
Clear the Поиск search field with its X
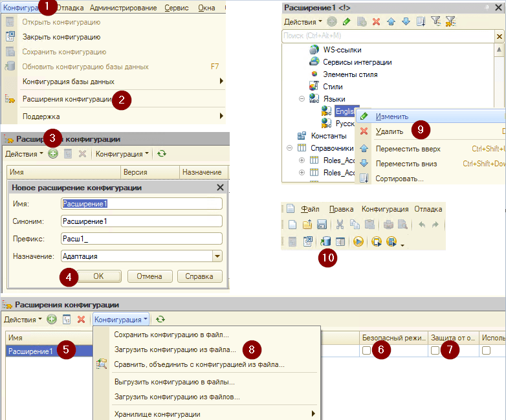500,36
